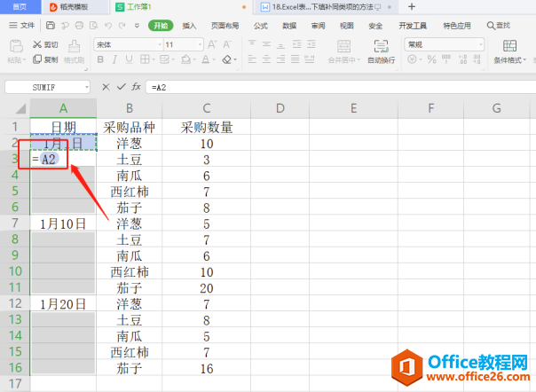Open the font name dropdown (宋体)
This screenshot has width=536, height=392.
click(160, 44)
